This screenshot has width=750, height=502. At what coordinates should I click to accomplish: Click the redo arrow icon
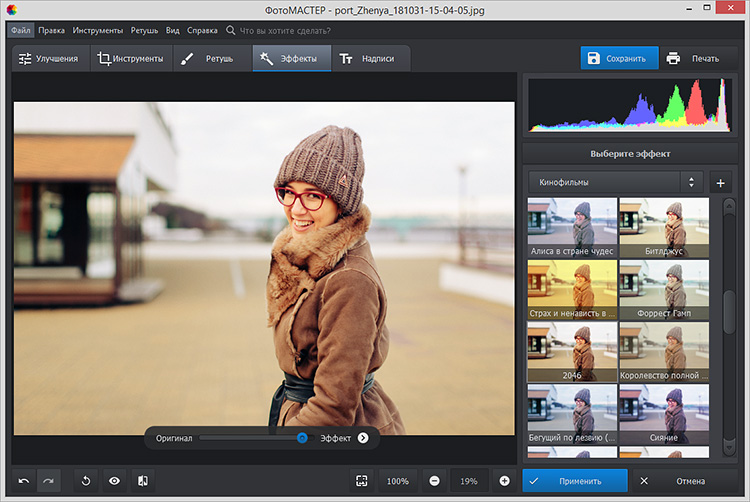(47, 481)
